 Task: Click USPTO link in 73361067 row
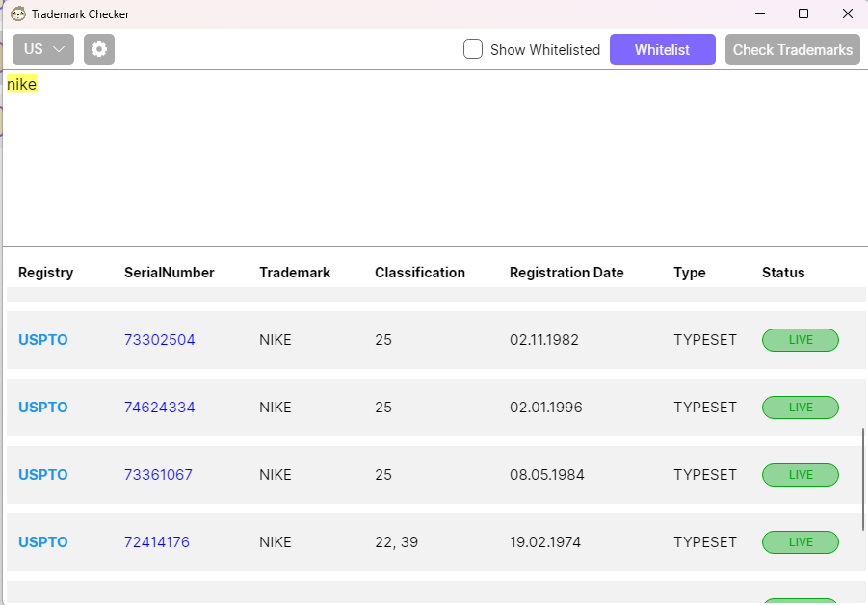[x=43, y=475]
